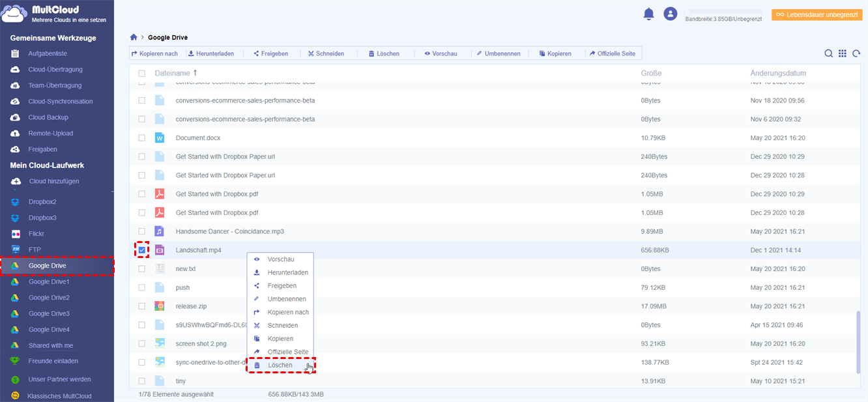Sort by the Größe column header
Screen dimensions: 868x402
point(651,74)
